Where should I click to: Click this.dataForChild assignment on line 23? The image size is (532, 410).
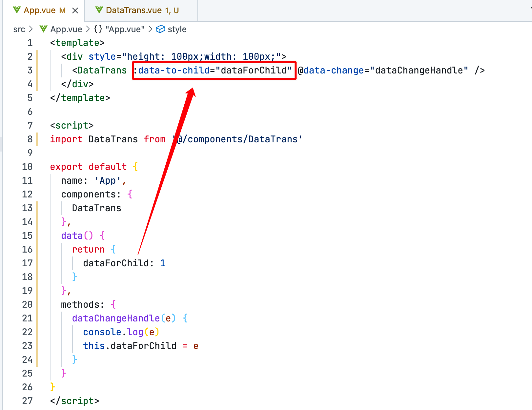tap(141, 346)
